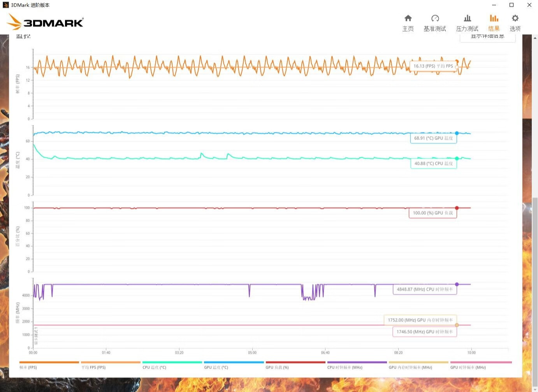Screen dimensions: 538x392
Task: Click the 00:00 time axis label
Action: (x=33, y=353)
